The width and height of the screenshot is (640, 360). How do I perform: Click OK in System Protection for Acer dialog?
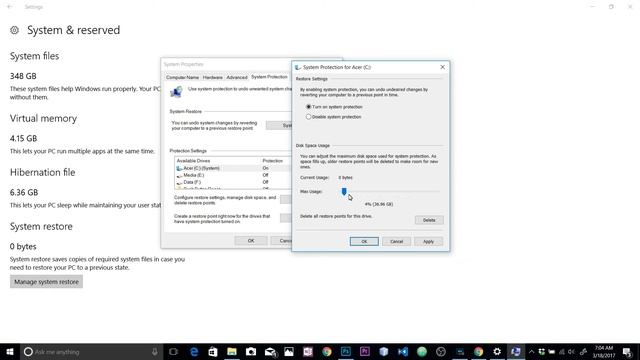364,241
